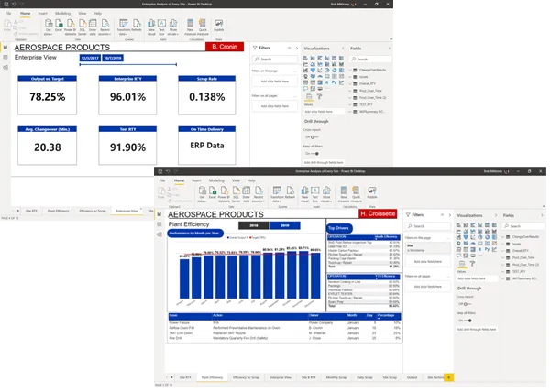The image size is (551, 392).
Task: Switch to Efficiency w/ Scrap page in front window
Action: coord(246,377)
